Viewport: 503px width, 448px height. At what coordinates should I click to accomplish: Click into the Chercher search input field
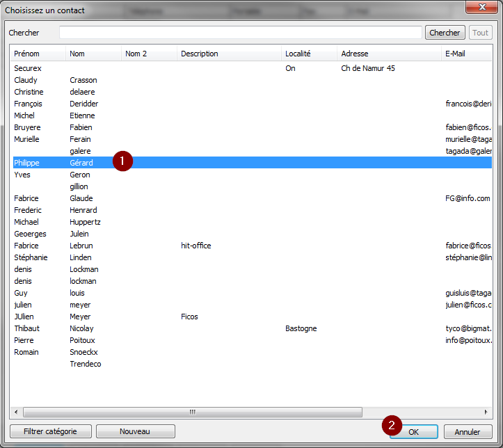pyautogui.click(x=240, y=33)
